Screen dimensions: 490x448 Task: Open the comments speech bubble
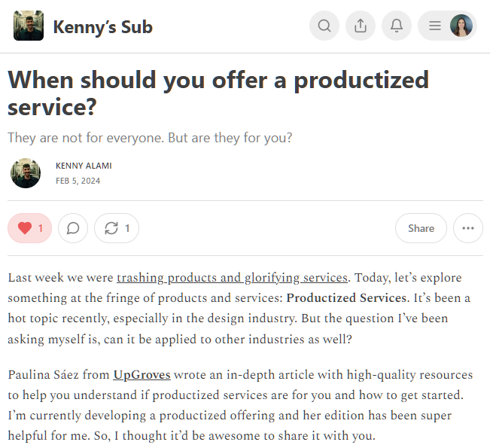click(73, 228)
